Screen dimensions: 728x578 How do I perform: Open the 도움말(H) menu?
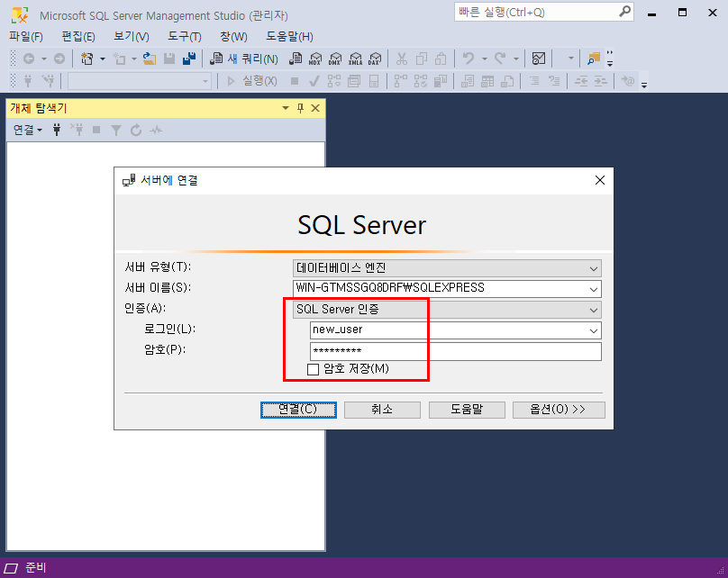pyautogui.click(x=290, y=37)
